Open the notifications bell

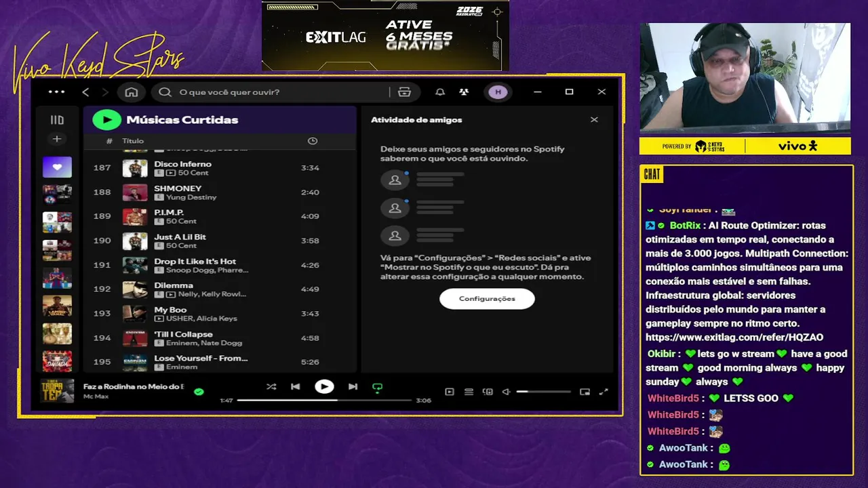click(x=440, y=92)
